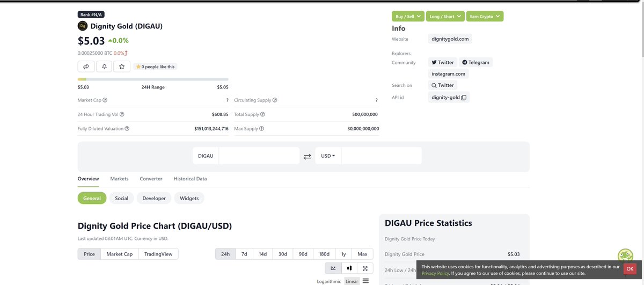Click the Rank #N/A badge
The width and height of the screenshot is (644, 285).
click(92, 14)
